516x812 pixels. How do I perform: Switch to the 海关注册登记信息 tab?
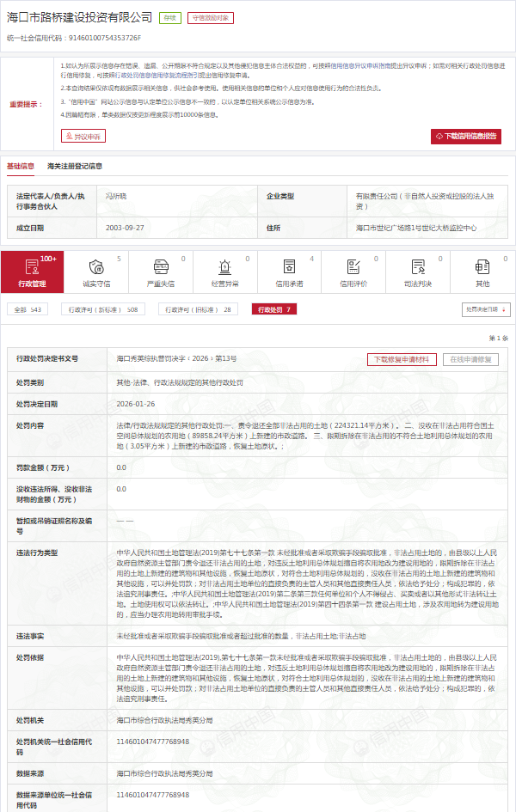(x=75, y=166)
